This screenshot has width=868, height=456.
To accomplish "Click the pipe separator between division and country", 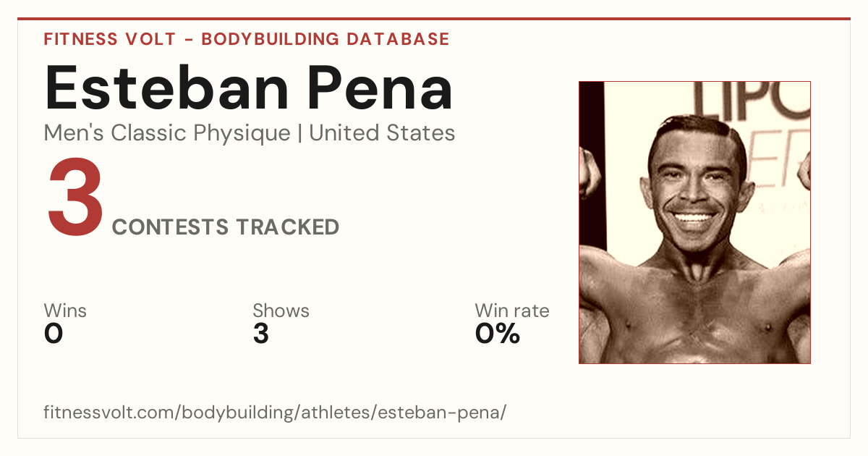I will coord(299,134).
